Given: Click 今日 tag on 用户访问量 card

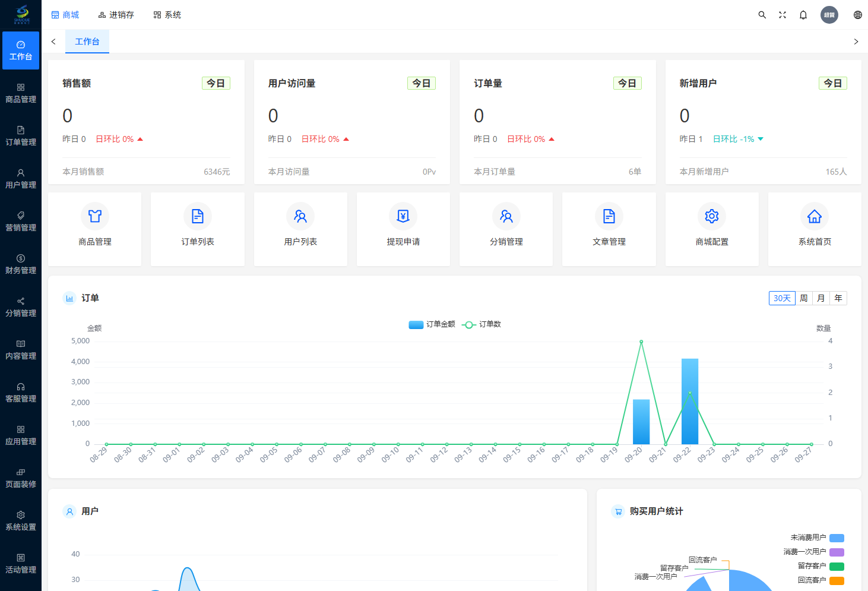Looking at the screenshot, I should 422,84.
